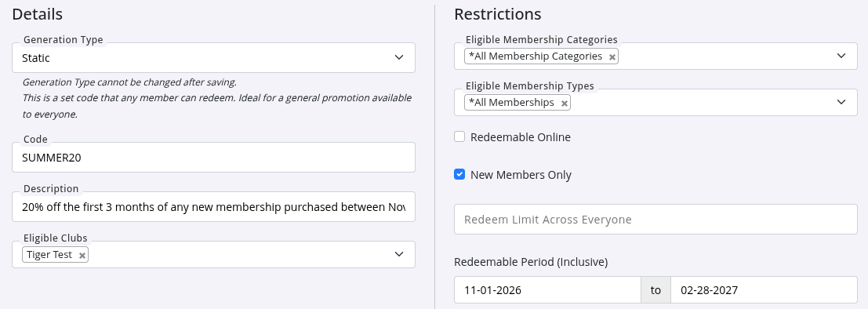The image size is (868, 309).
Task: Uncheck the New Members Only checkbox
Action: coord(459,174)
